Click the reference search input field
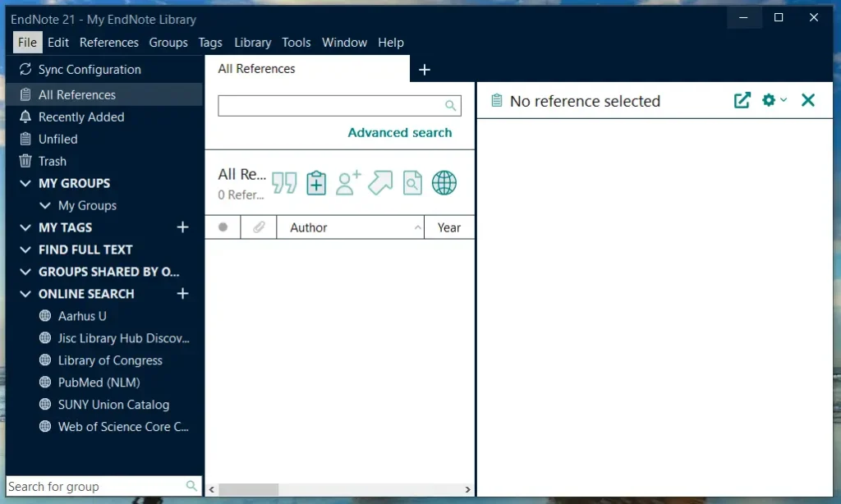The image size is (841, 504). 339,106
